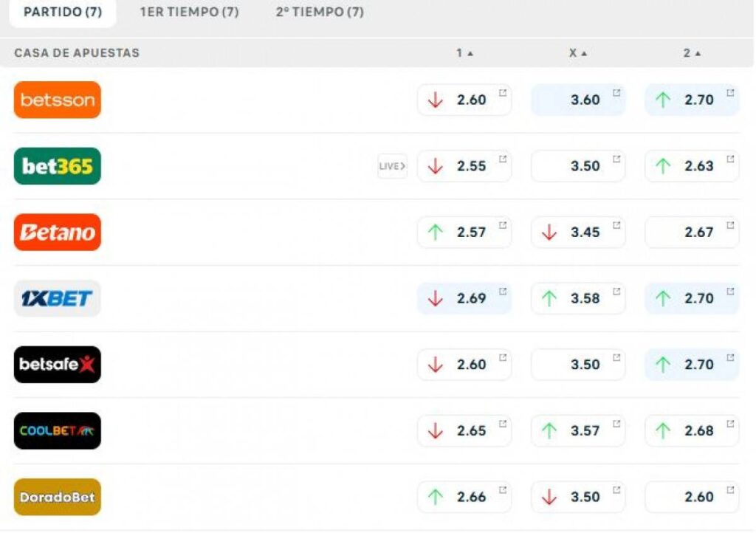Select the PARTIDO (7) tab
The height and width of the screenshot is (533, 756).
click(x=63, y=12)
